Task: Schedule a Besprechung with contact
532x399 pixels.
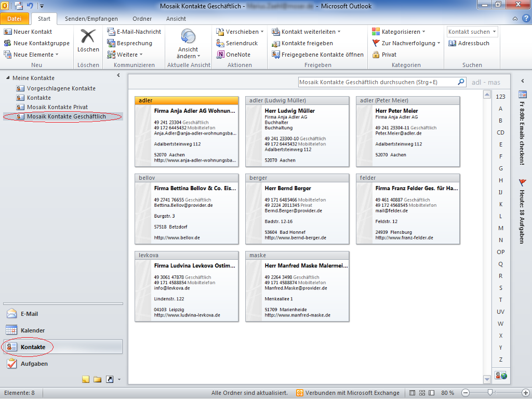Action: pyautogui.click(x=129, y=43)
